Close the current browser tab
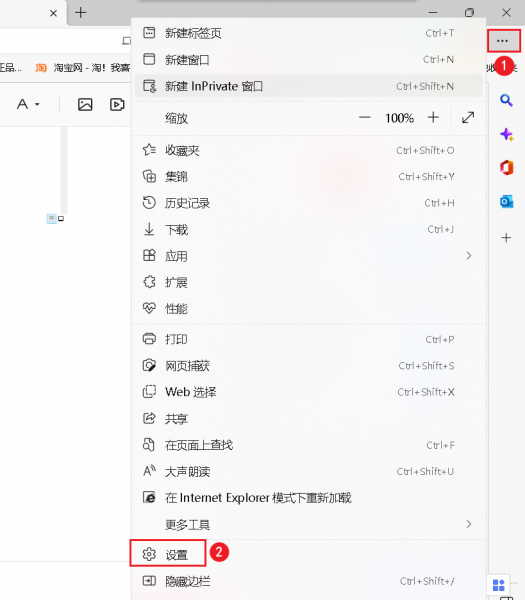525x600 pixels. [x=53, y=13]
